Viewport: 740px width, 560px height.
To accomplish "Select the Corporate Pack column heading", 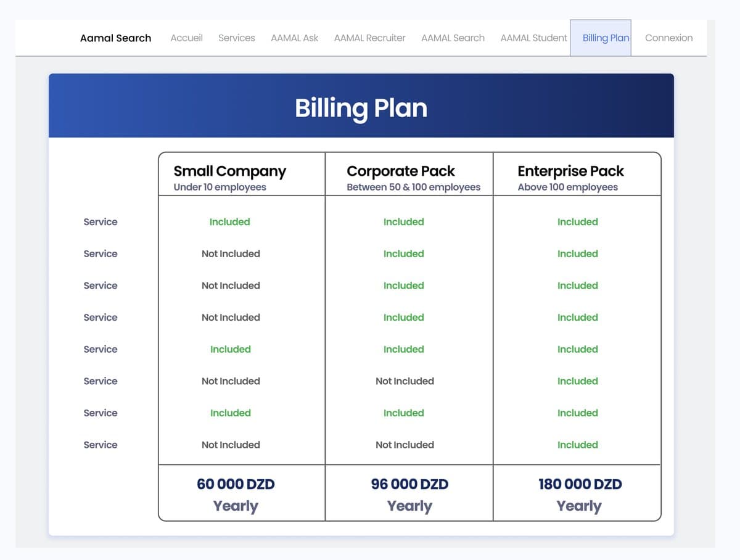I will tap(401, 171).
